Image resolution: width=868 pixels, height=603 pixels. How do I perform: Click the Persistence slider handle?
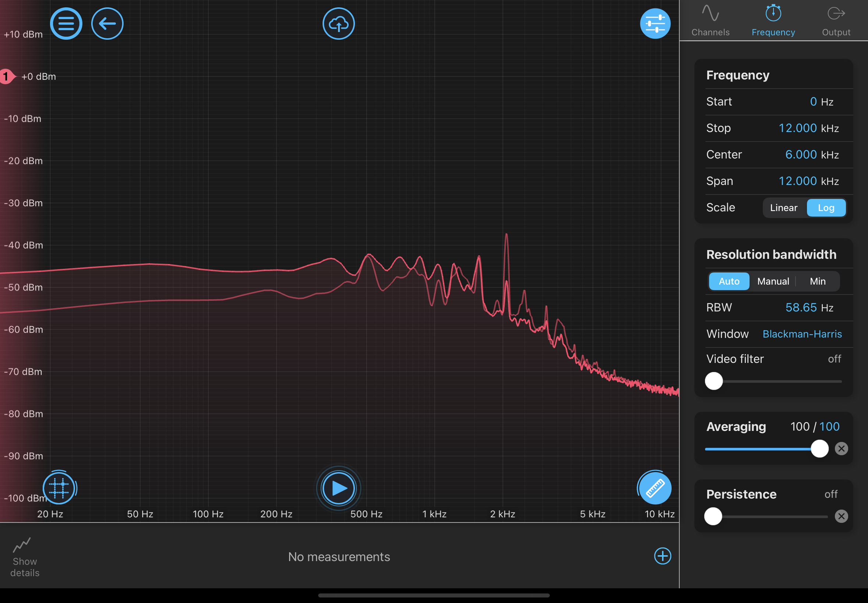tap(713, 517)
